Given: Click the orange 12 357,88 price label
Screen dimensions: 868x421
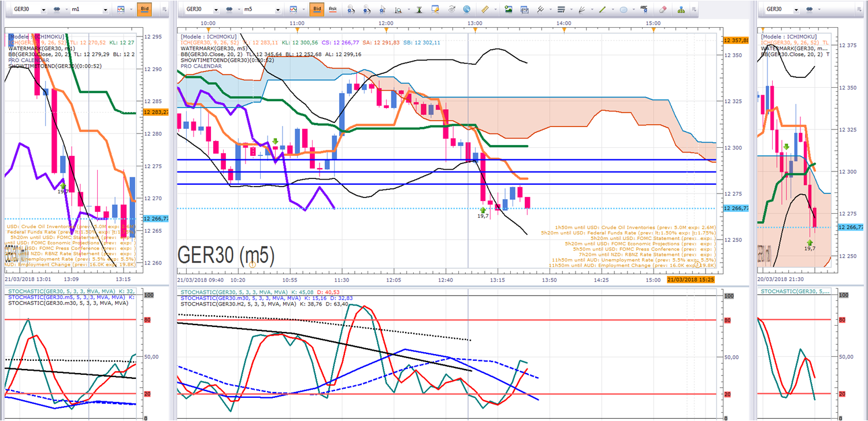Looking at the screenshot, I should pyautogui.click(x=736, y=40).
